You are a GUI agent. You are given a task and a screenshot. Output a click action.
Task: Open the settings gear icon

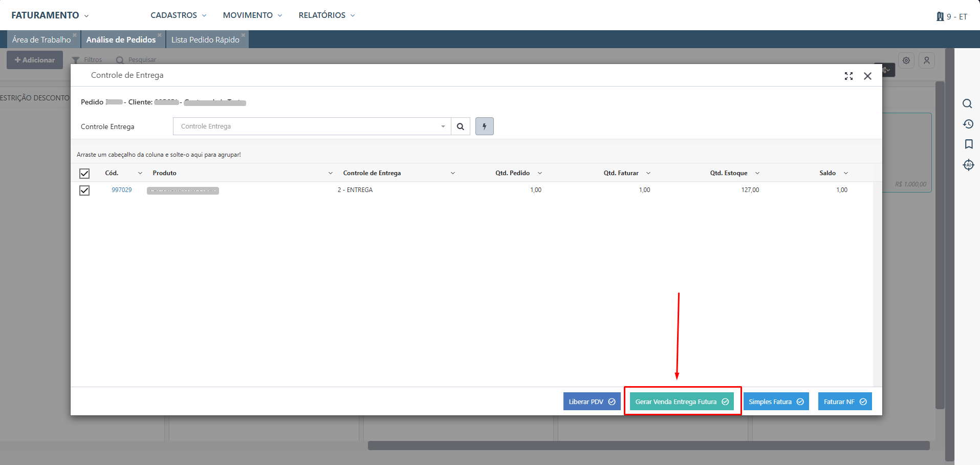906,60
